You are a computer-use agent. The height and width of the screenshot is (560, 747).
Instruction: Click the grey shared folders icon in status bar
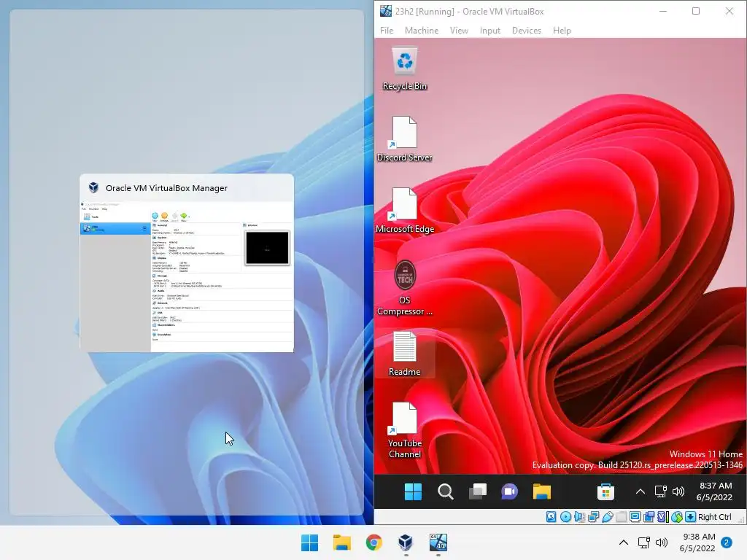[622, 517]
